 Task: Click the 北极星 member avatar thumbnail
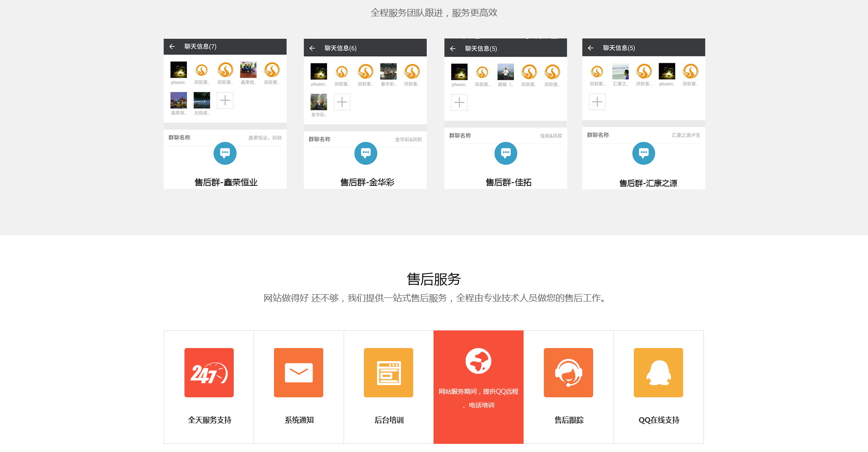point(202,100)
